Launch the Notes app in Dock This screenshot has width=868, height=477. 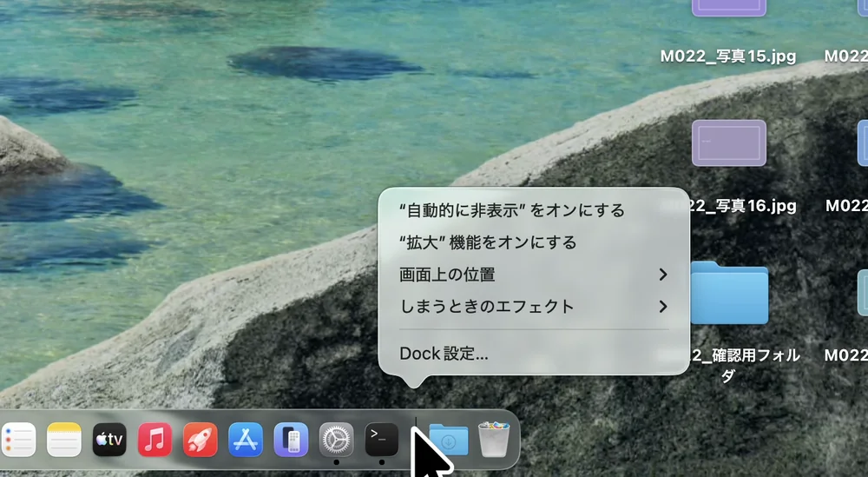point(64,440)
